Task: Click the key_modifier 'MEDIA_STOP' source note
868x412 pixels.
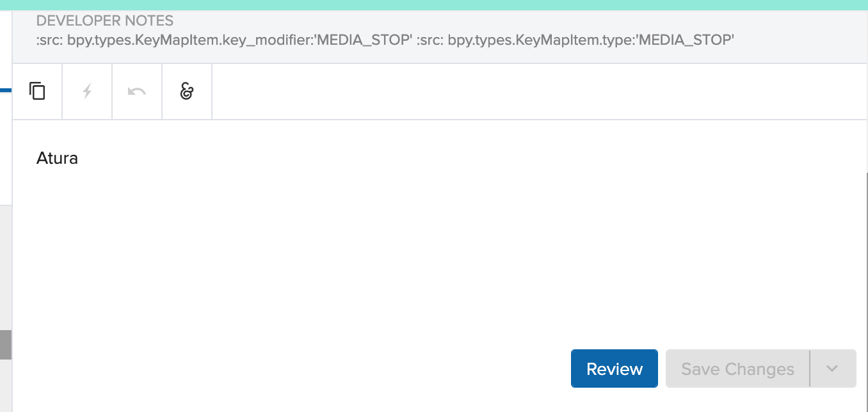Action: [223, 40]
